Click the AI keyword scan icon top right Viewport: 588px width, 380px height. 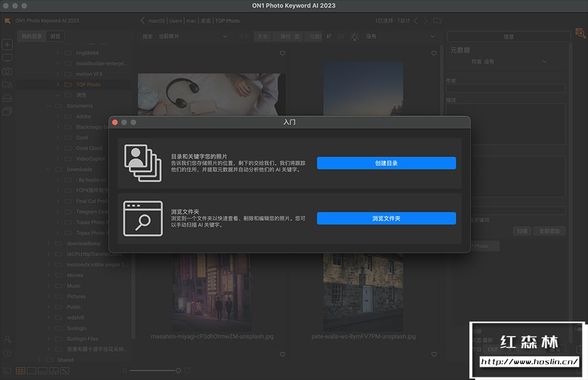(580, 33)
